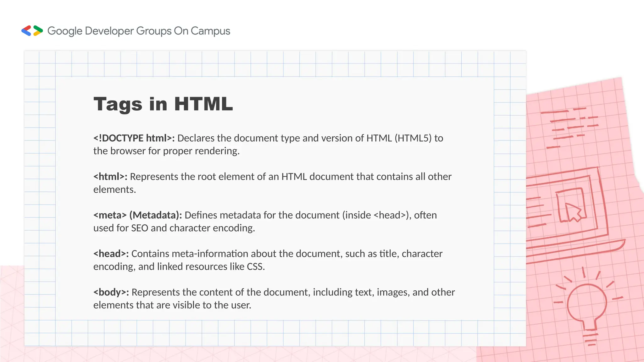Select the '<meta> (Metadata):' bold label
Viewport: 644px width, 362px height.
click(138, 215)
